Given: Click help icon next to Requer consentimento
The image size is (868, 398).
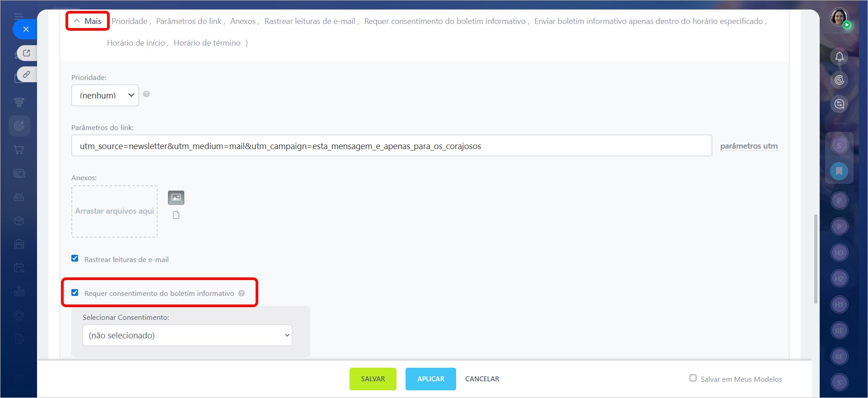Looking at the screenshot, I should click(x=242, y=293).
